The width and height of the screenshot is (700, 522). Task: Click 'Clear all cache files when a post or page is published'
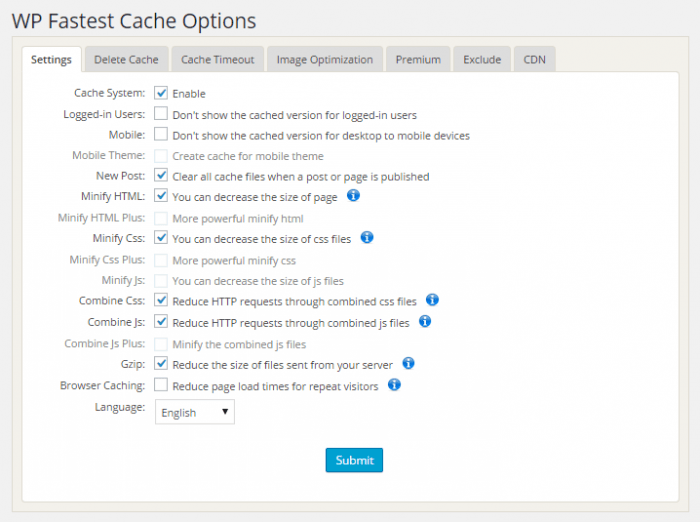coord(301,177)
